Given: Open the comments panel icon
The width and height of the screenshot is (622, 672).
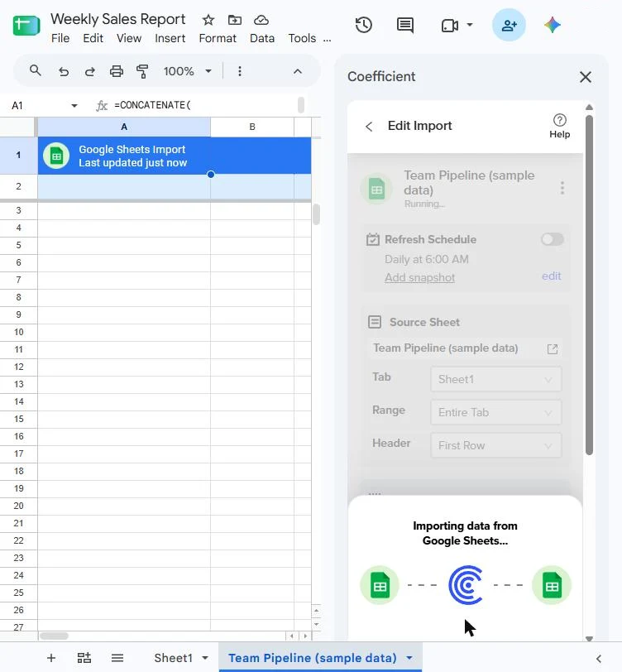Looking at the screenshot, I should coord(404,25).
